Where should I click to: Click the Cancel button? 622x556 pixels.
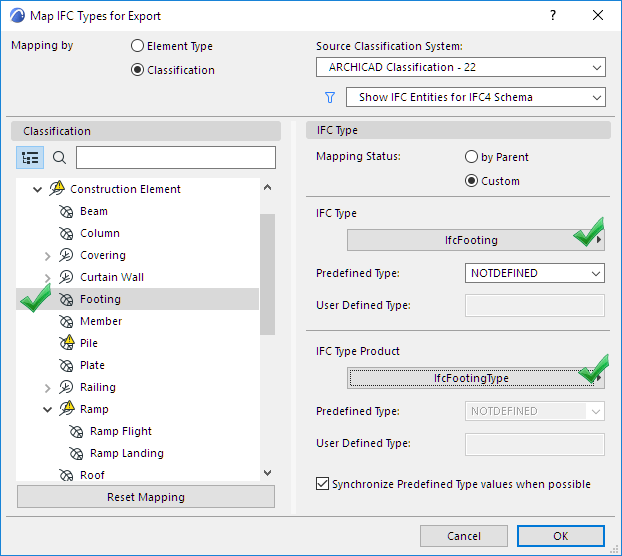tap(464, 536)
